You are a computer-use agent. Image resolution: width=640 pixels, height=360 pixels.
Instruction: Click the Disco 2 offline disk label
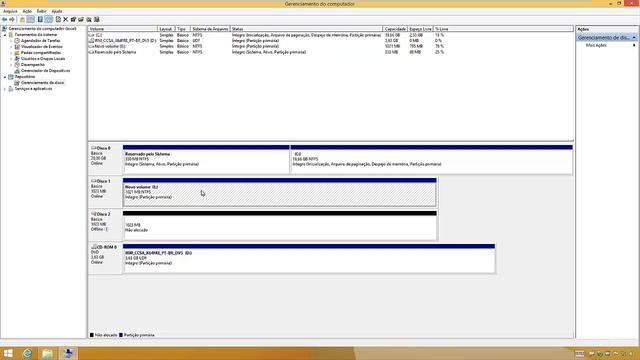(105, 224)
